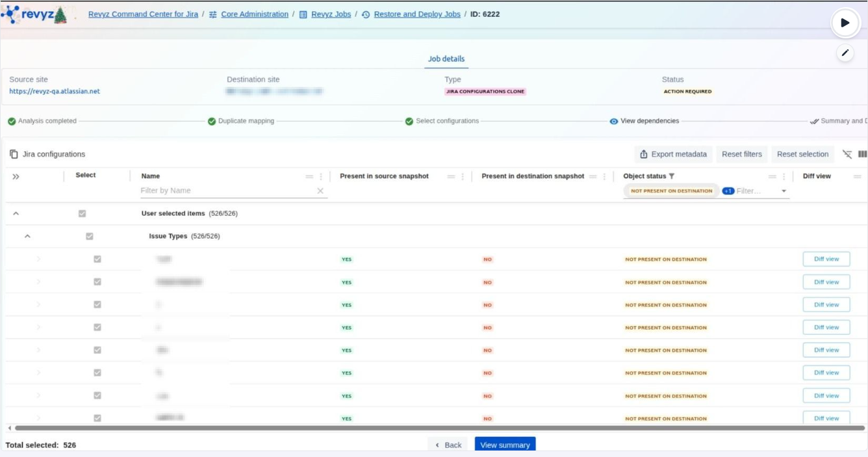Screen dimensions: 868x457
Task: Open the columns chooser icon
Action: (862, 154)
